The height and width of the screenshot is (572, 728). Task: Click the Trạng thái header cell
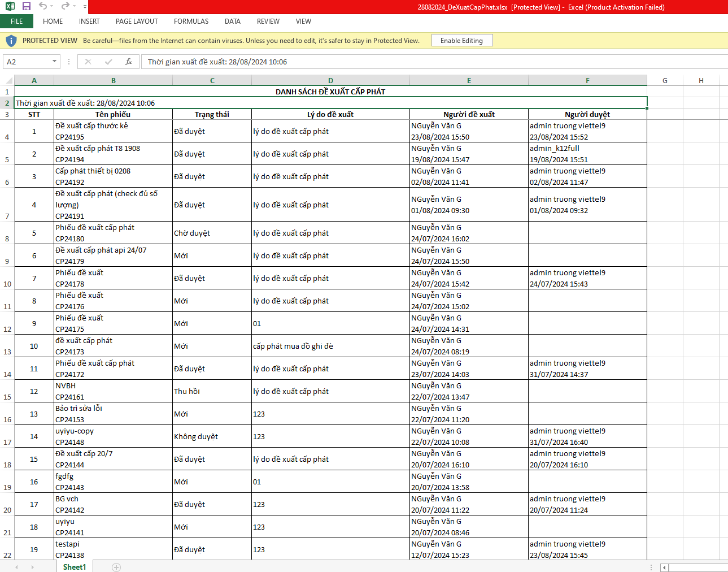click(x=212, y=114)
